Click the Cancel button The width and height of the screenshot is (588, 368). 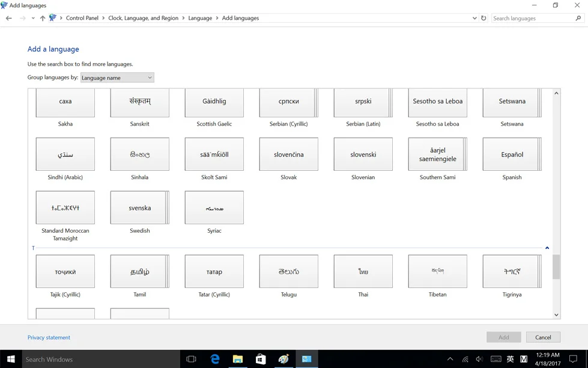[543, 337]
